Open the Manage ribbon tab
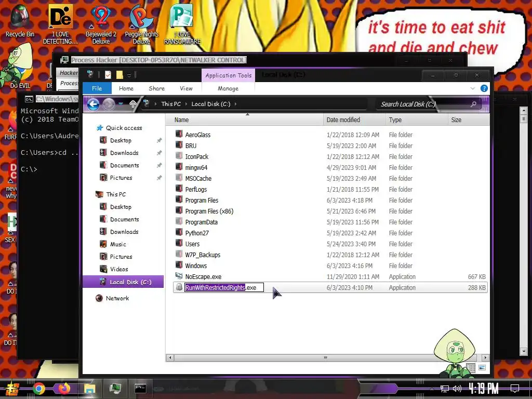 pos(228,88)
